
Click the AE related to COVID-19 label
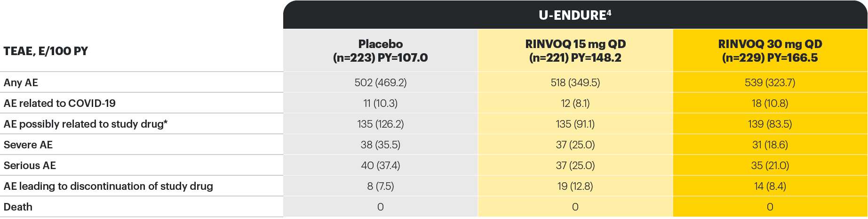click(x=60, y=103)
